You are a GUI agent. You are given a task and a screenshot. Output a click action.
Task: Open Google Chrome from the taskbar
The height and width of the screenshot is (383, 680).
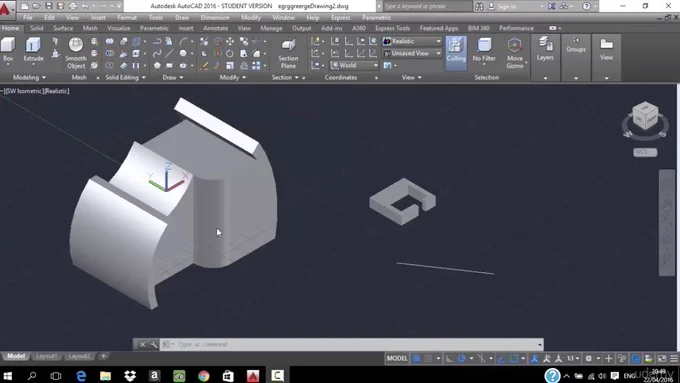click(204, 376)
